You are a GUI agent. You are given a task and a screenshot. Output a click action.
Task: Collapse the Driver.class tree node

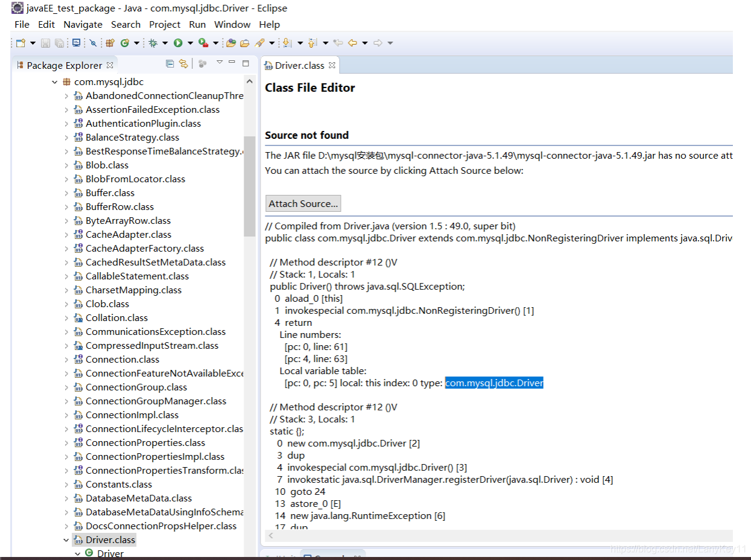(66, 539)
